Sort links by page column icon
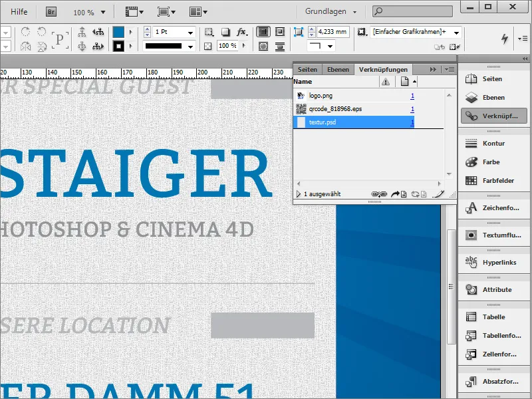The width and height of the screenshot is (532, 399). (x=404, y=82)
